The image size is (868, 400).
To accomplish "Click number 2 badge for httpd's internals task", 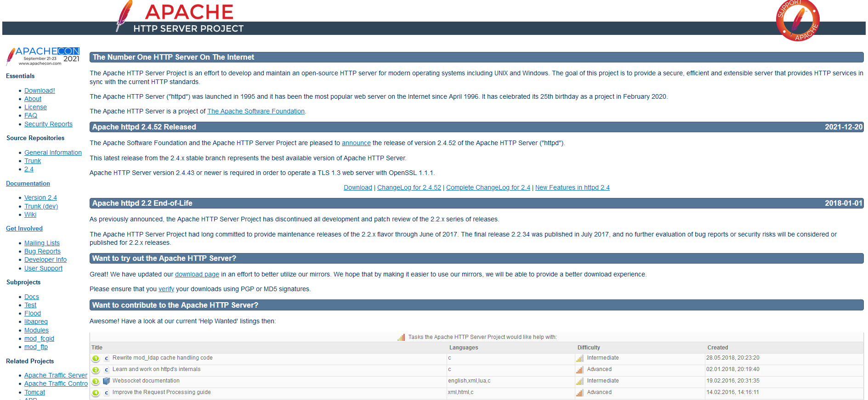I will pos(96,370).
